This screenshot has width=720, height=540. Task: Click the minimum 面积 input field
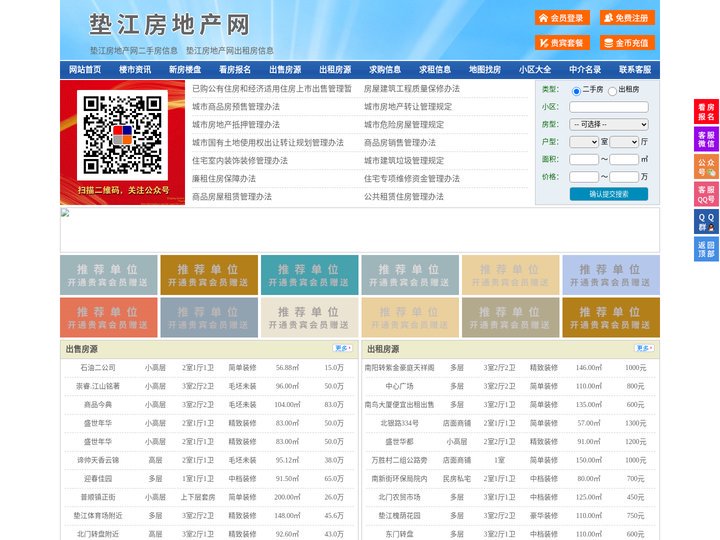coord(584,159)
